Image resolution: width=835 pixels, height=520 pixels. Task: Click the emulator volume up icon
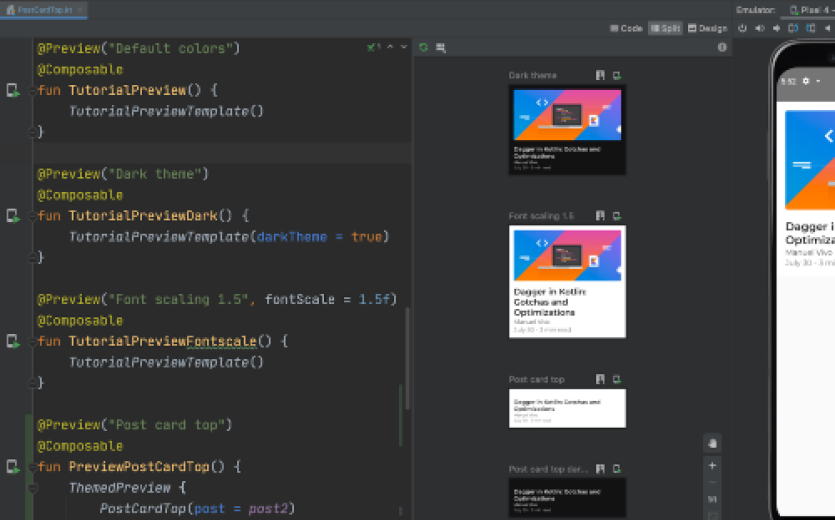(759, 29)
